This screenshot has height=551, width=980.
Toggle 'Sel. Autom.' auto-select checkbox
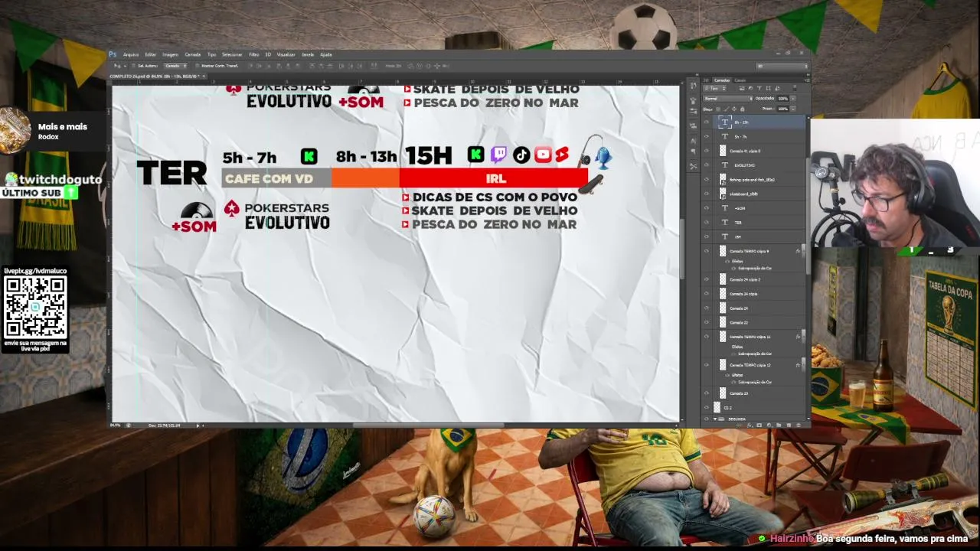point(133,66)
